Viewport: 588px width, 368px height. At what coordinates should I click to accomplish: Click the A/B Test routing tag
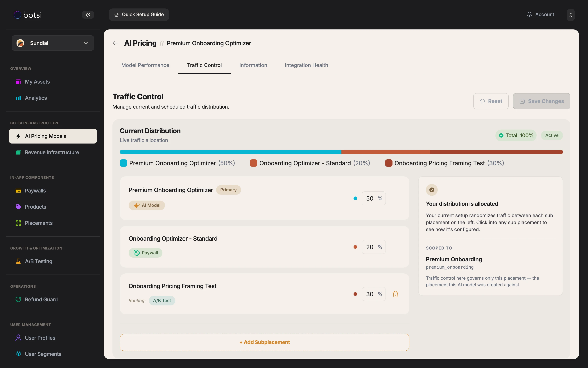(x=162, y=301)
